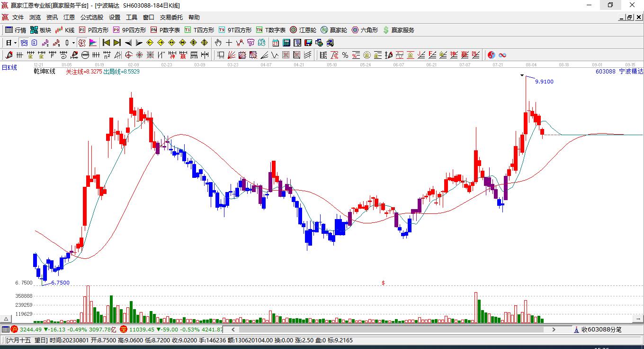Image resolution: width=644 pixels, height=349 pixels.
Task: Click the 关注线=8.3275 label
Action: [83, 72]
